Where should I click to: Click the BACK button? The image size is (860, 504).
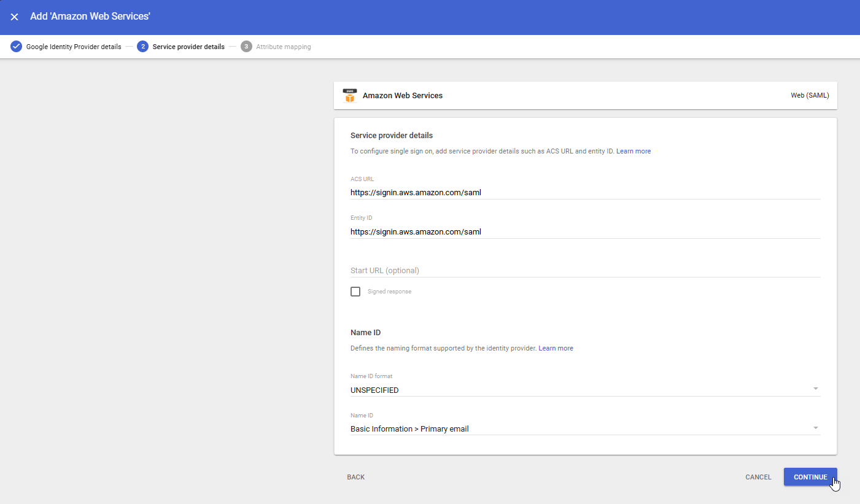pos(356,477)
